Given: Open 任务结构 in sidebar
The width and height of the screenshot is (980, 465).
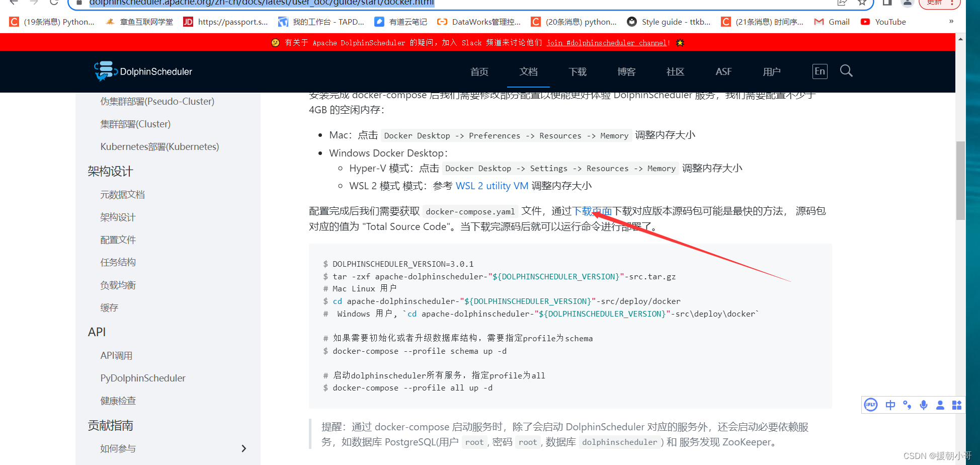Looking at the screenshot, I should pyautogui.click(x=118, y=262).
